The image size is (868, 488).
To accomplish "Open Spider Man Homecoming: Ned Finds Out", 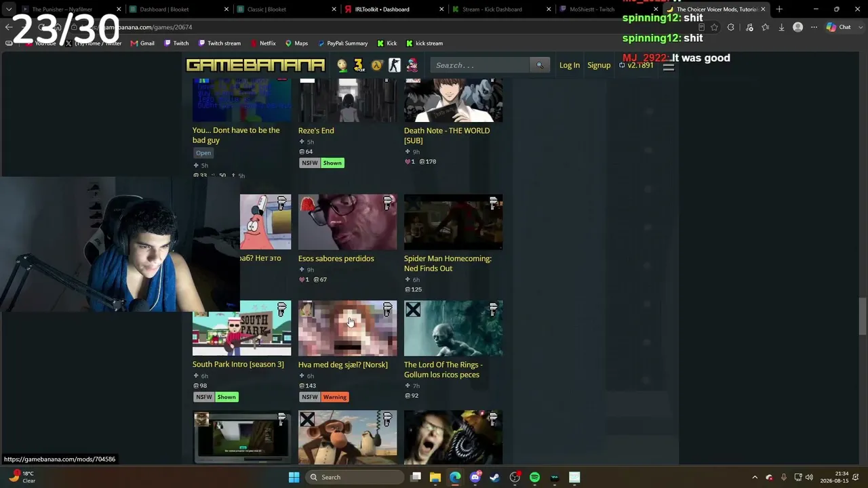I will pyautogui.click(x=448, y=264).
